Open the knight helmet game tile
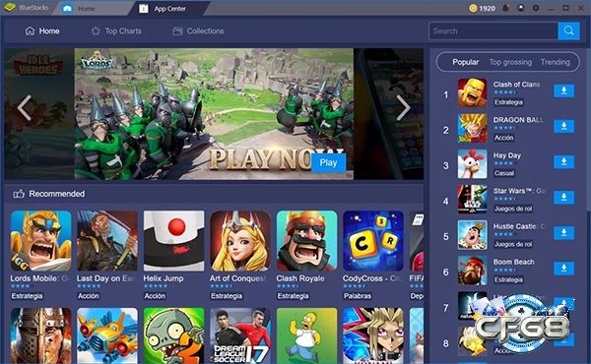Viewport: 591px width, 364px height. coord(40,335)
